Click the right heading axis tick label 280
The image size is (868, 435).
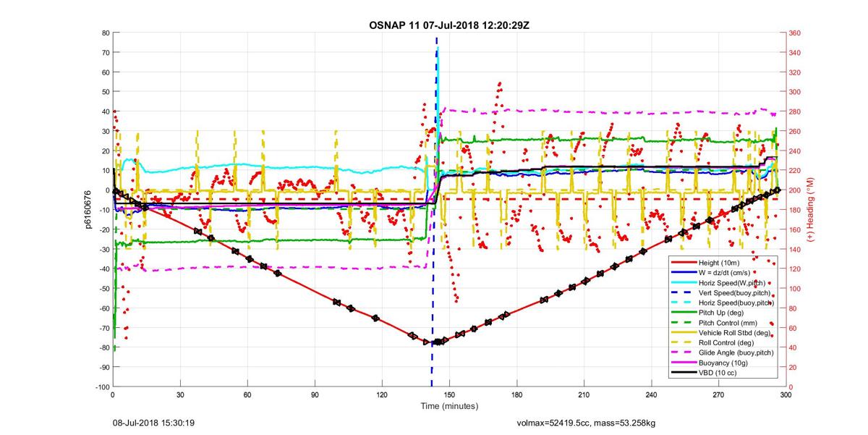[796, 112]
